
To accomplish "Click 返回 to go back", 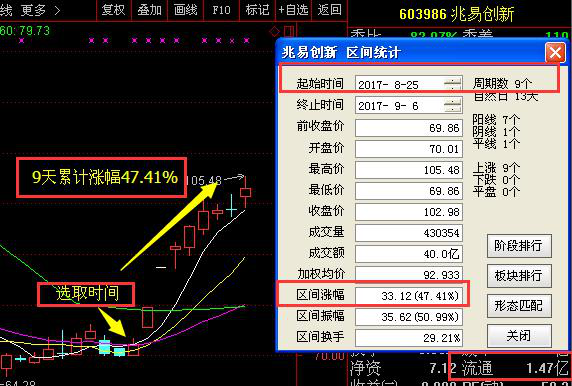I will [329, 10].
